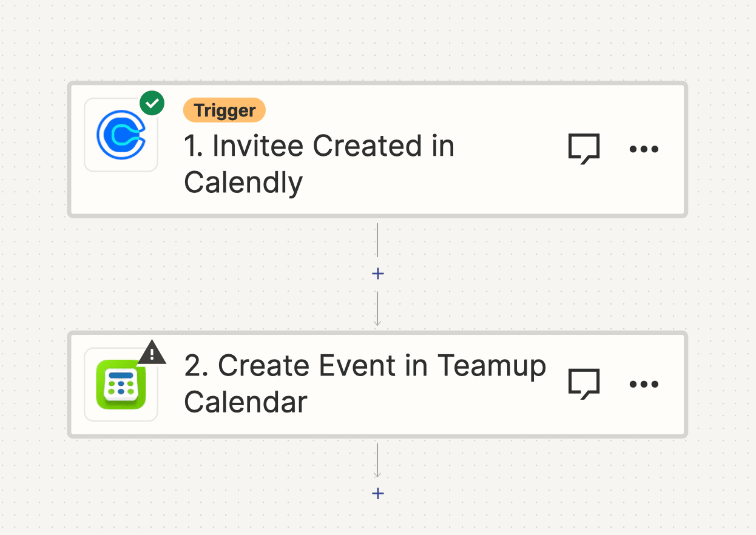The image size is (756, 535).
Task: Open the three-dot menu on Teamup step
Action: (x=644, y=384)
